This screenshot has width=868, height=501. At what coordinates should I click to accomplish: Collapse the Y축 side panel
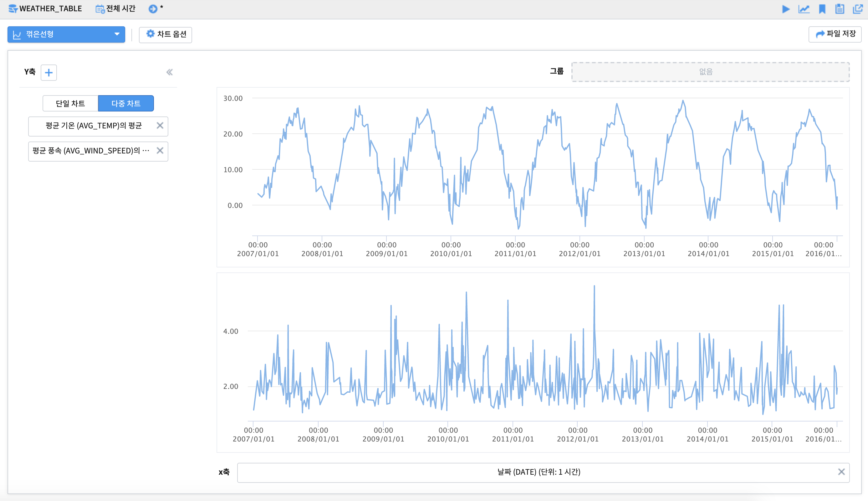pyautogui.click(x=170, y=72)
